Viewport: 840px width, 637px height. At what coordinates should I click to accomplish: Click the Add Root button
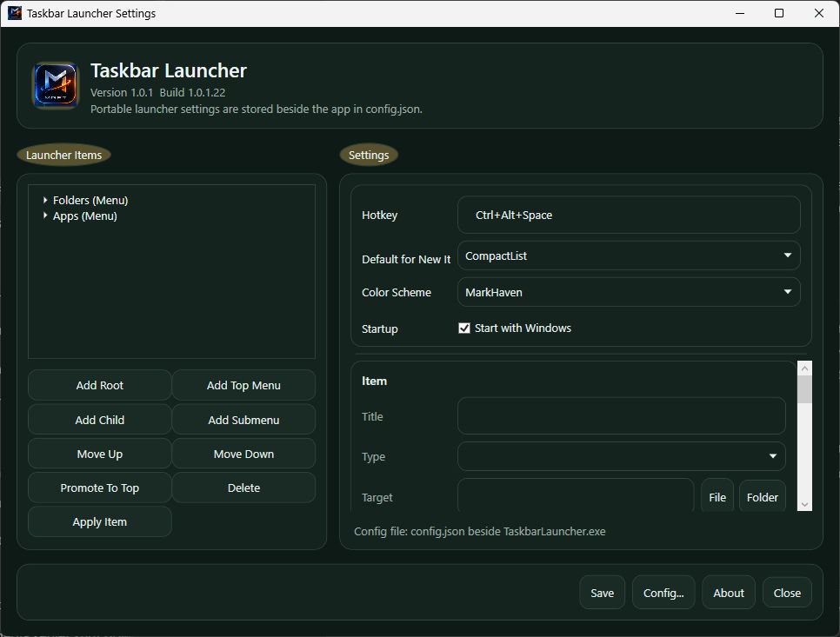pyautogui.click(x=100, y=385)
